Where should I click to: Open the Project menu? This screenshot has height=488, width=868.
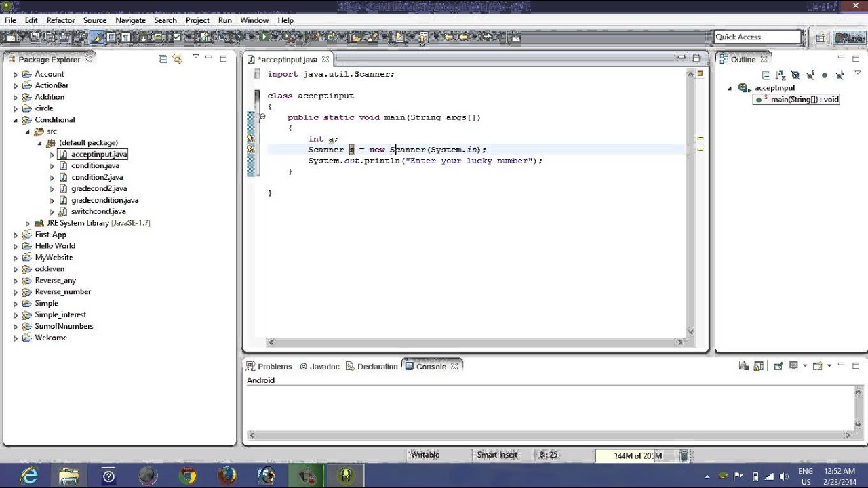pyautogui.click(x=197, y=20)
